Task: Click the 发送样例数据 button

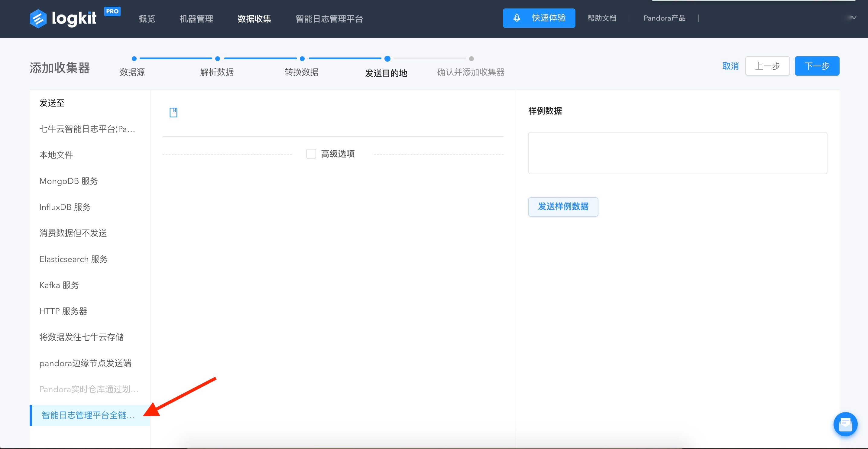Action: 563,206
